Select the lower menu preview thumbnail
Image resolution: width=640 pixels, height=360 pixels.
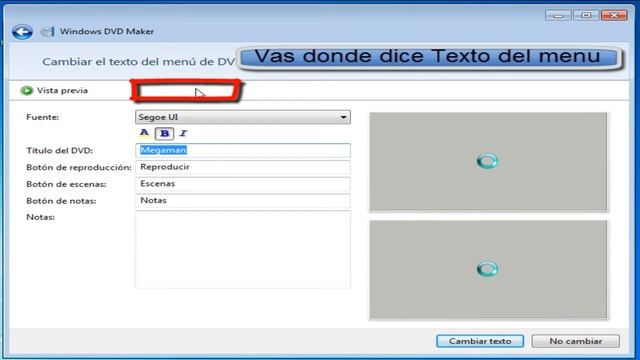coord(488,269)
